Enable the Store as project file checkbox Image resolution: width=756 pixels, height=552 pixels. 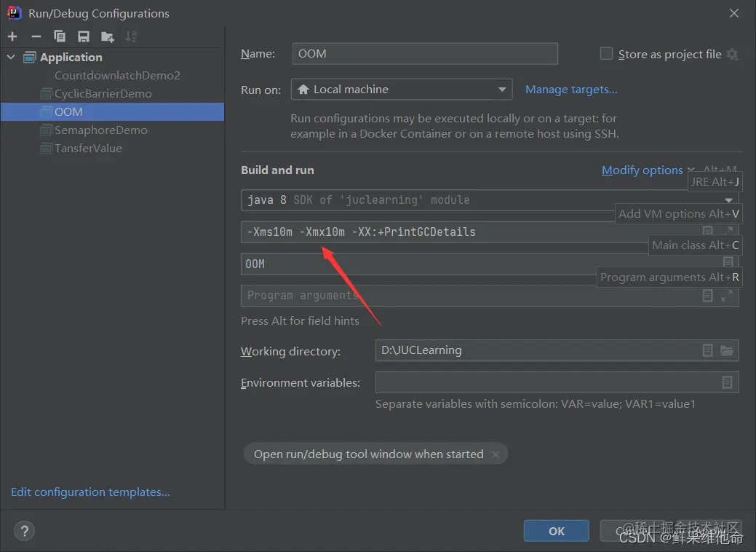[606, 54]
